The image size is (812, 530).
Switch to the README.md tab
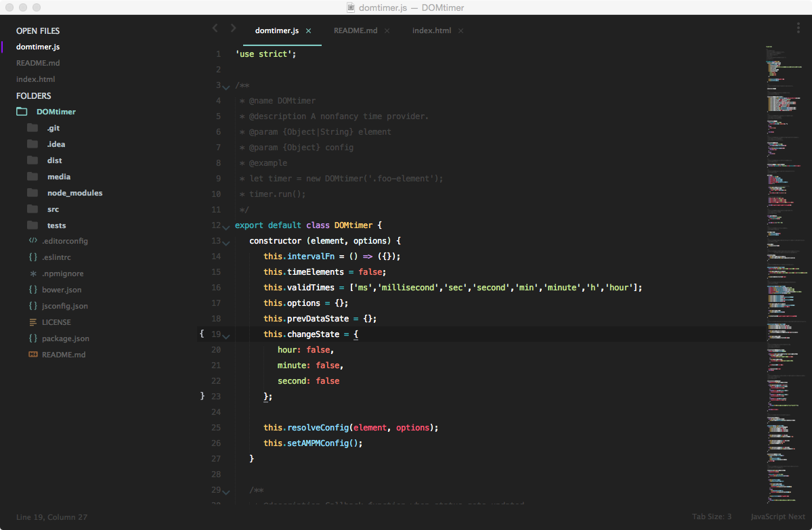[x=356, y=30]
